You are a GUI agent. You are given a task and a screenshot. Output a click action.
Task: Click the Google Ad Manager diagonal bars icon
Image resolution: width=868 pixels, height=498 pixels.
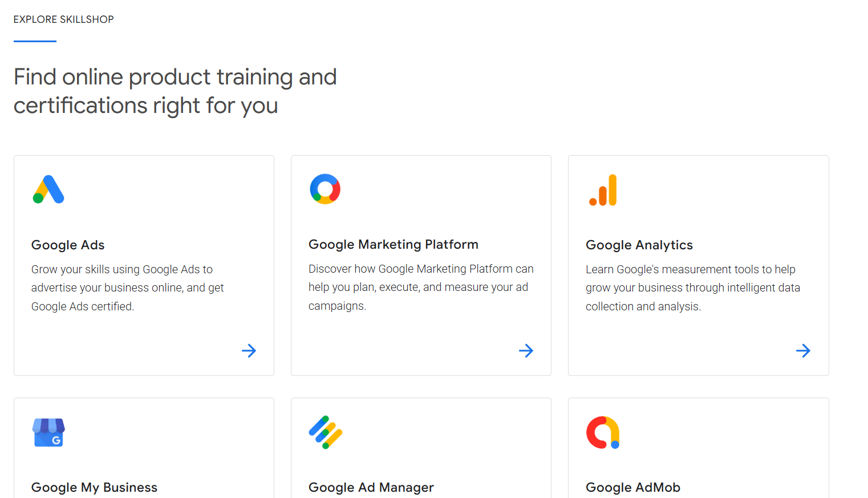[x=325, y=432]
